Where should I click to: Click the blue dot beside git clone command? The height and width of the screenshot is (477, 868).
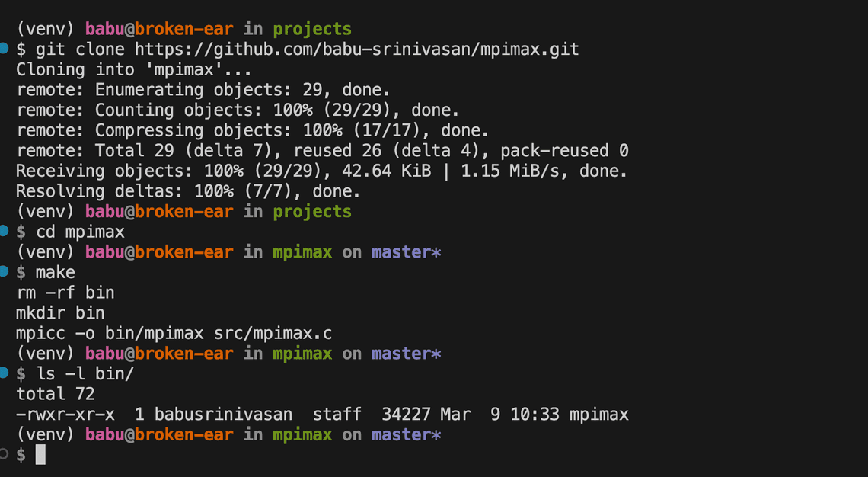[x=4, y=49]
